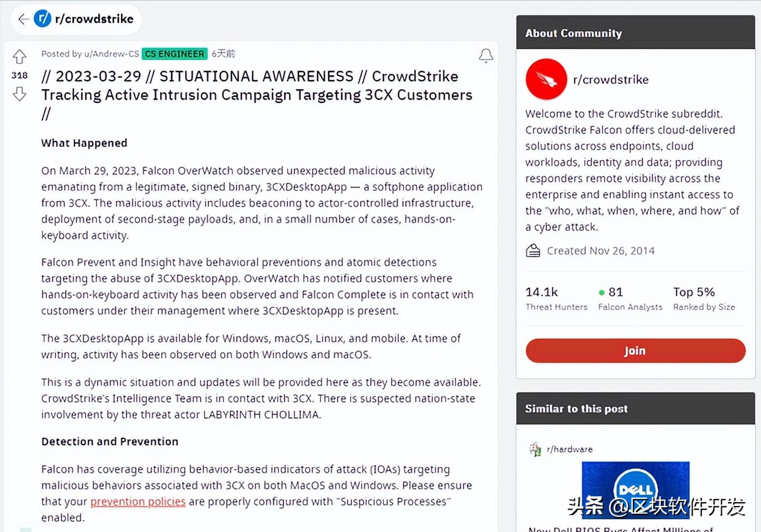Click the red CrowdStrike falcon community avatar
761x532 pixels.
546,79
